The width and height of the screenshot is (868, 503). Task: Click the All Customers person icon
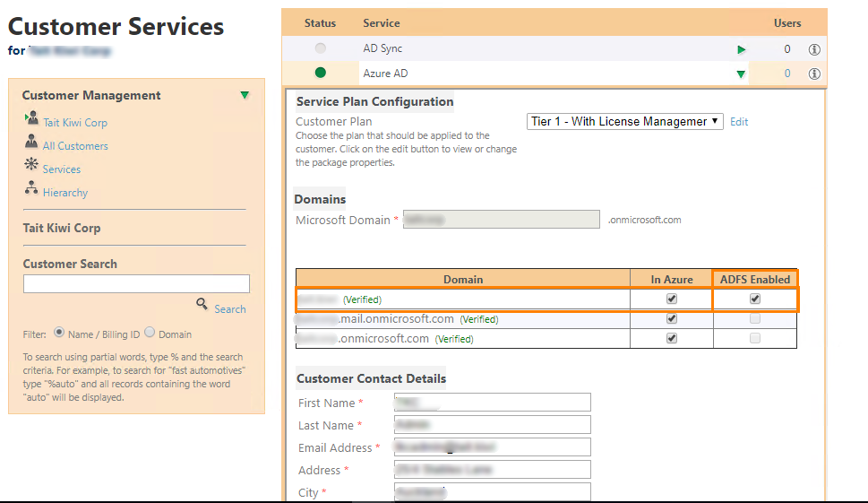[31, 143]
